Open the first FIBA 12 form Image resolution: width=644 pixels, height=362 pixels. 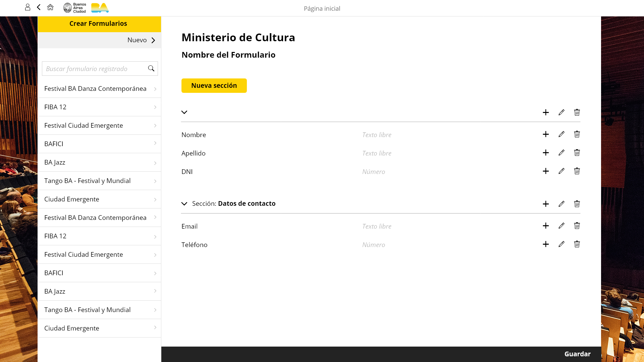(x=99, y=107)
